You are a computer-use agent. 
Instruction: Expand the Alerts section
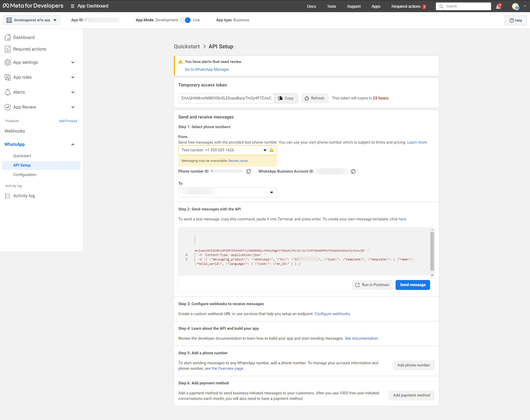(x=73, y=92)
